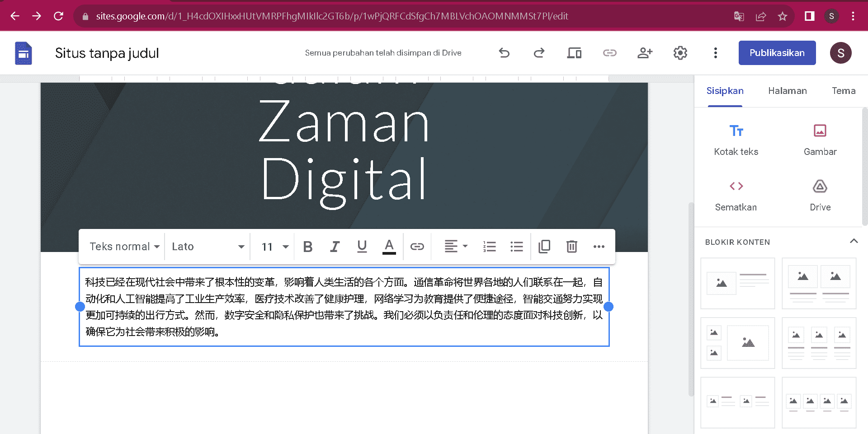This screenshot has width=868, height=434.
Task: Go back in the browser
Action: 15,16
